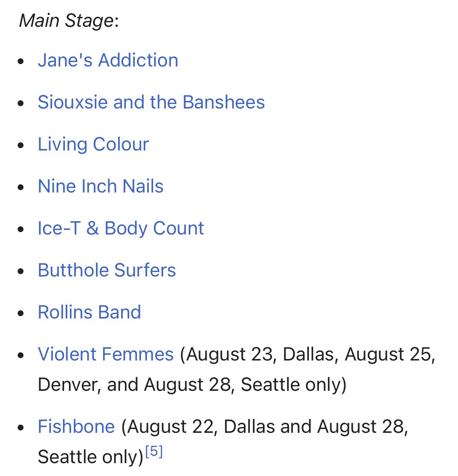Viewport: 458px width, 476px height.
Task: Open the Violent Femmes link
Action: point(105,355)
